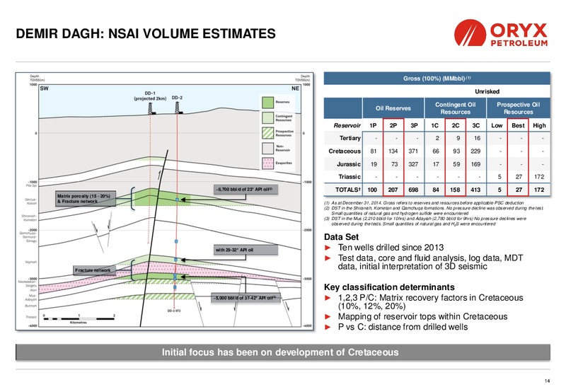Click the 'Gross (100%) (MMbbl)' table header
This screenshot has height=392, width=566.
pos(437,79)
